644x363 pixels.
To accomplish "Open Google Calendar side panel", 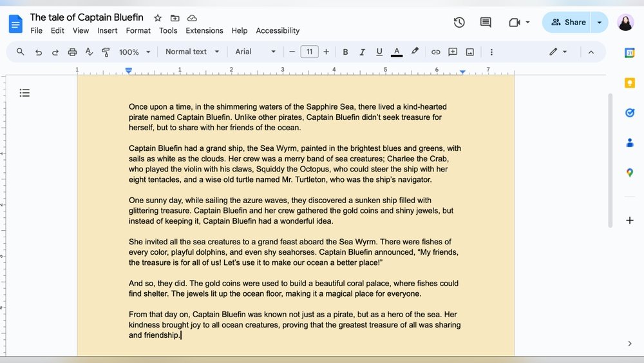I will 630,53.
